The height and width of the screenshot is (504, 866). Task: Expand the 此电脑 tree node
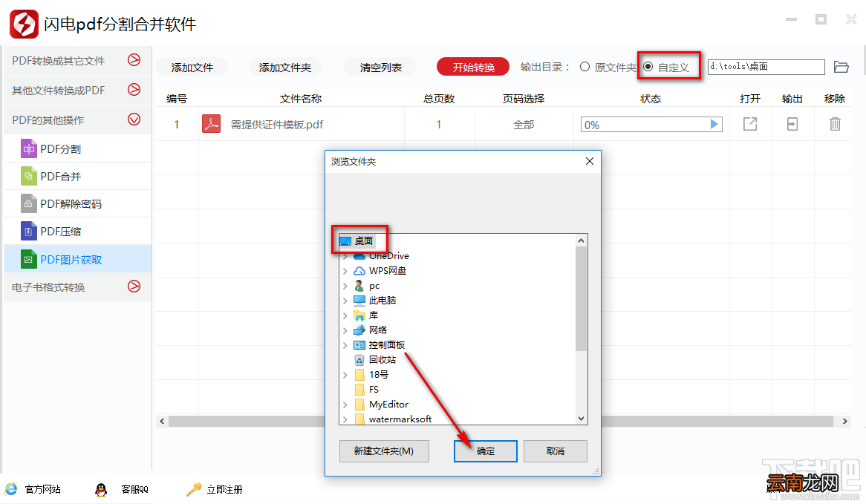345,301
